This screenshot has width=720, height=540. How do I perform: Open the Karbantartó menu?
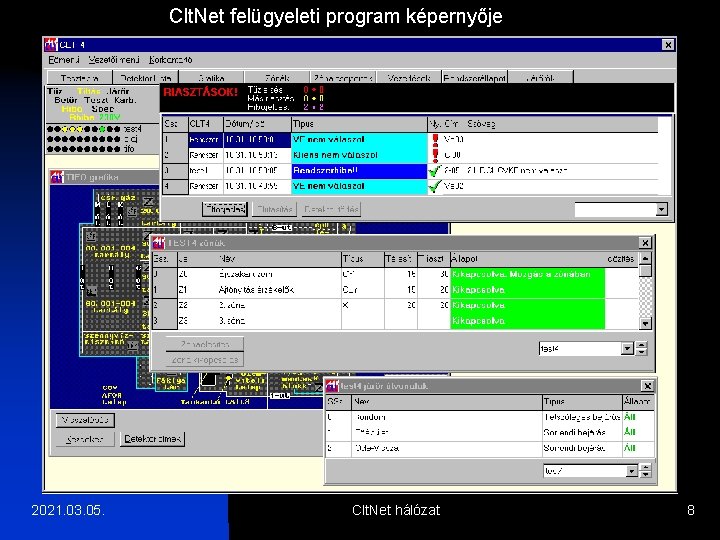(170, 60)
